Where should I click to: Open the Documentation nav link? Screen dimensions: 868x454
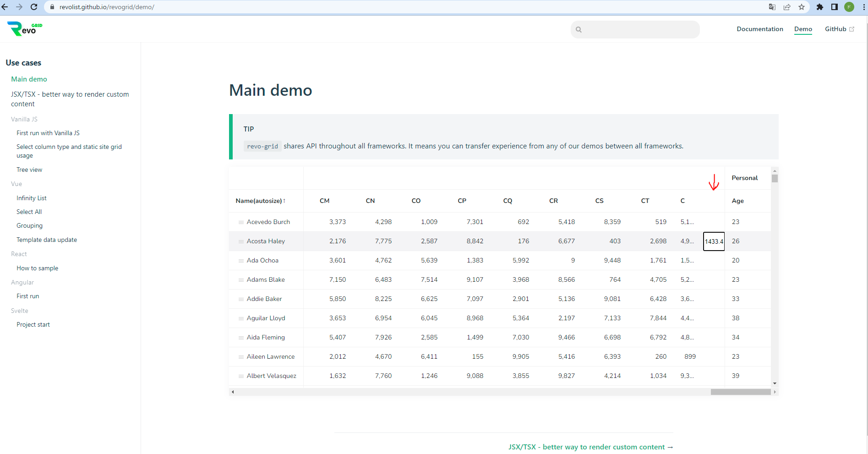click(760, 29)
